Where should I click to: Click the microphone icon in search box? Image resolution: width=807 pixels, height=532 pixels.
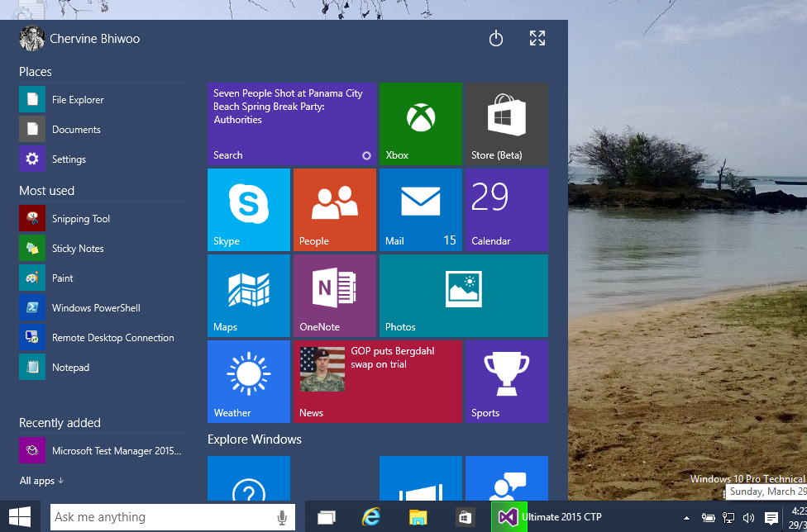point(282,518)
